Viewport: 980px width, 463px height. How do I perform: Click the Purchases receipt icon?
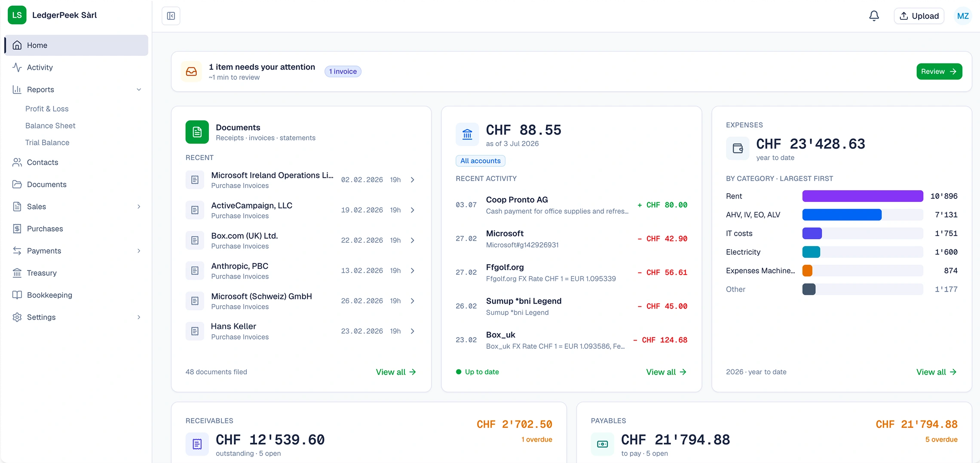tap(17, 228)
